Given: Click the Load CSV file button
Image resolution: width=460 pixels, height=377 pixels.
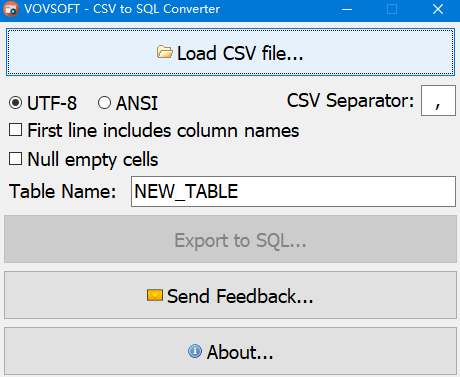Looking at the screenshot, I should (230, 52).
